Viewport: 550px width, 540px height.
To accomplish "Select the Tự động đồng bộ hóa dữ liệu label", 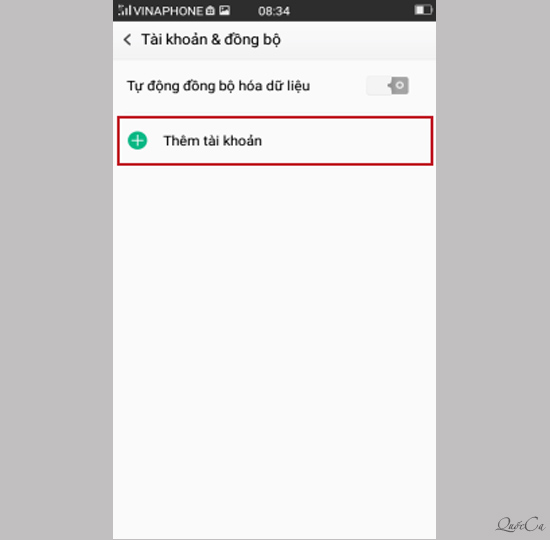I will pos(218,86).
